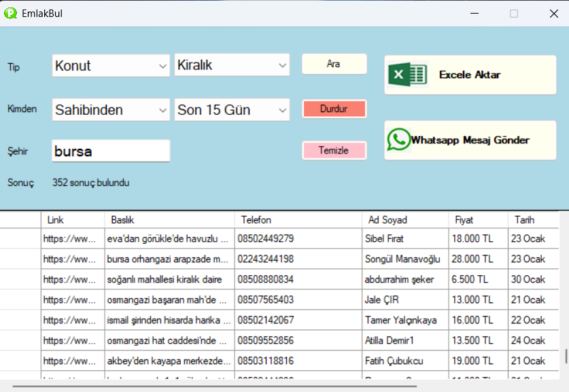This screenshot has width=569, height=392.
Task: Click the Şehir input field containing bursa
Action: [x=111, y=151]
